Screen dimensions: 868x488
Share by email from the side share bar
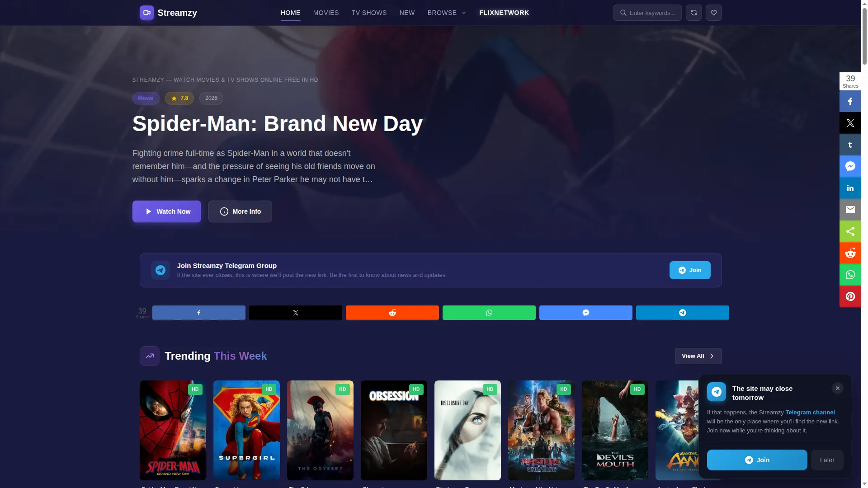(x=850, y=210)
